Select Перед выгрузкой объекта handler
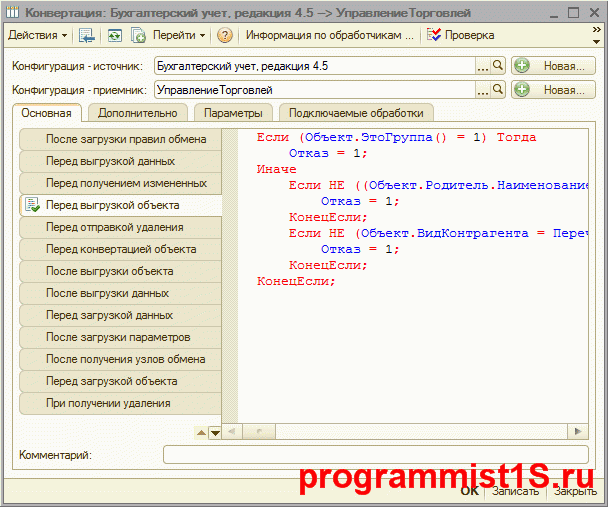 [121, 205]
